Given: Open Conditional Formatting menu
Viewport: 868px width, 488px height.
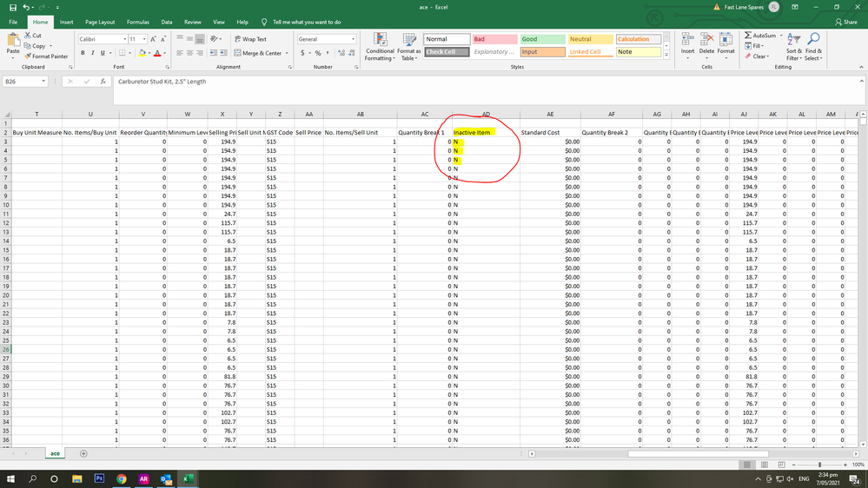Looking at the screenshot, I should tap(380, 46).
